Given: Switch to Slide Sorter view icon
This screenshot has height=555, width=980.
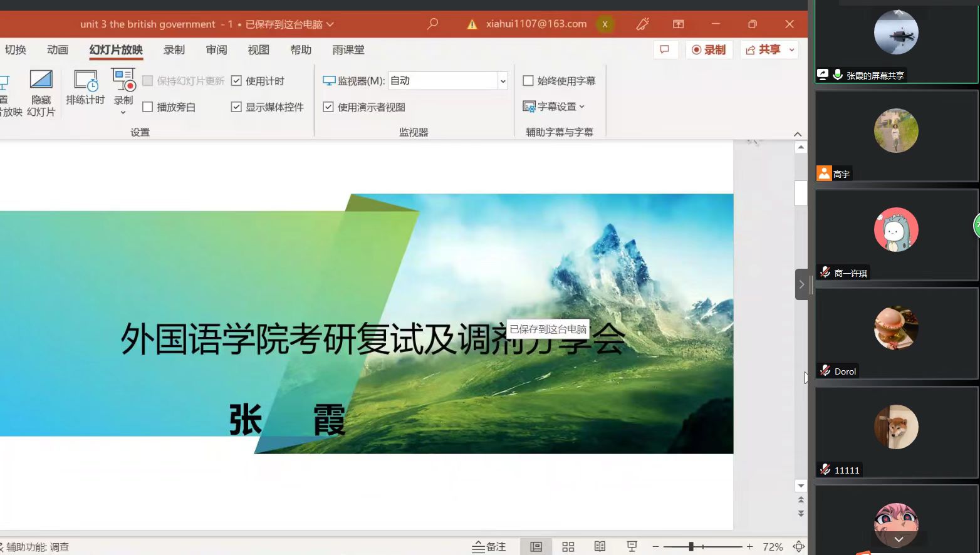Looking at the screenshot, I should (568, 547).
